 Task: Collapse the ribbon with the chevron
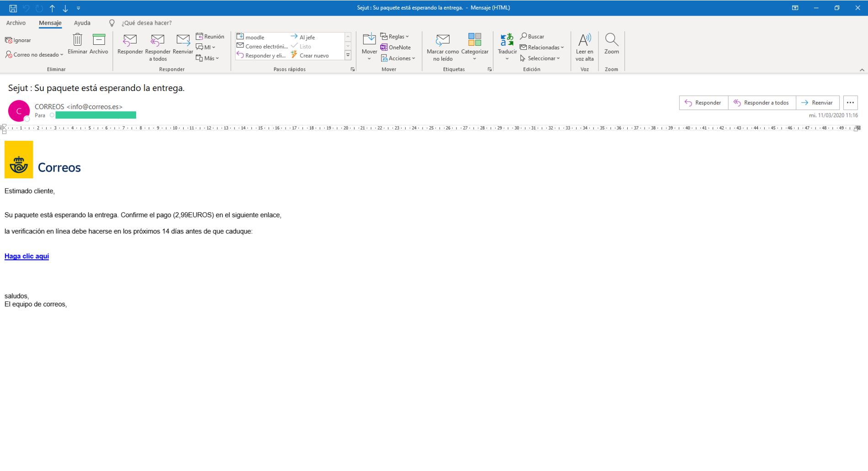[862, 70]
